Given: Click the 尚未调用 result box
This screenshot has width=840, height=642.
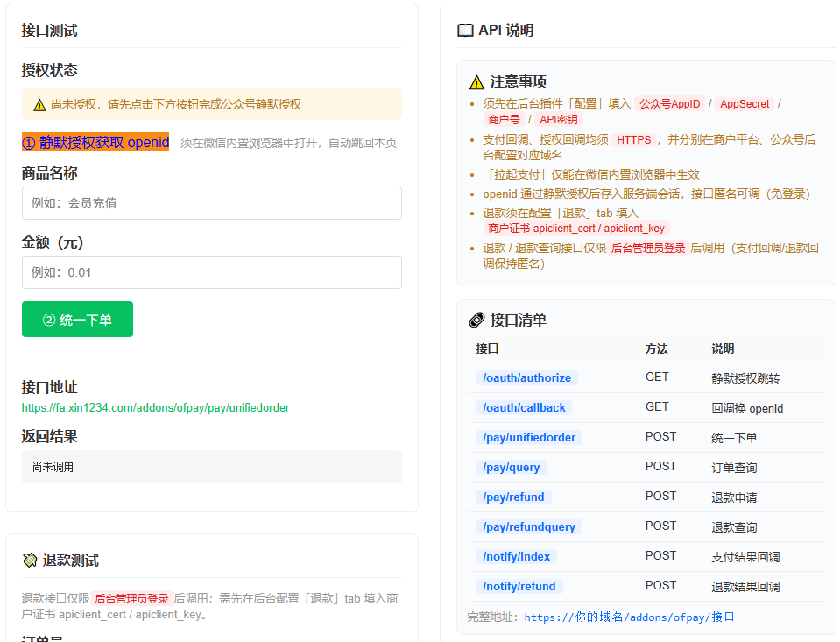Looking at the screenshot, I should (212, 467).
